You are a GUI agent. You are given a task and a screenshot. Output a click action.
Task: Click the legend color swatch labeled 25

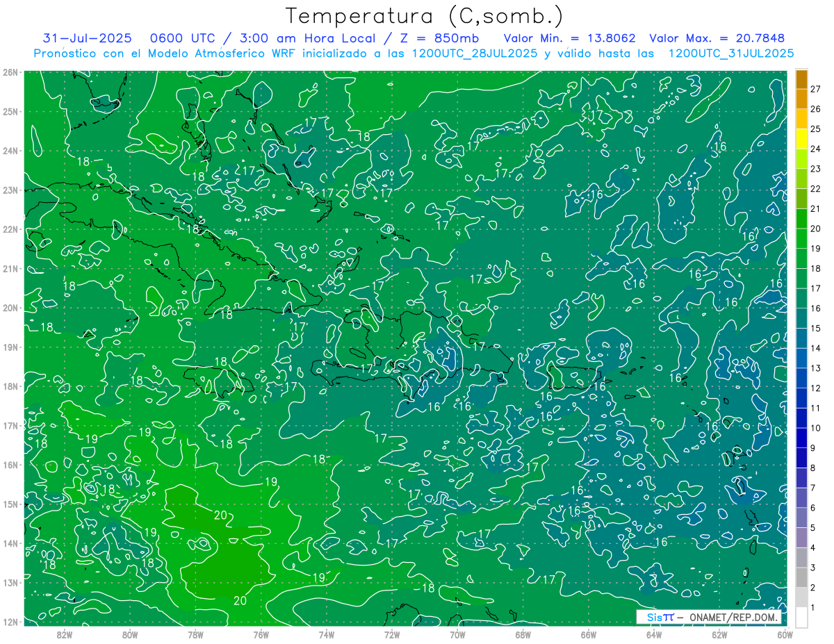pos(801,120)
